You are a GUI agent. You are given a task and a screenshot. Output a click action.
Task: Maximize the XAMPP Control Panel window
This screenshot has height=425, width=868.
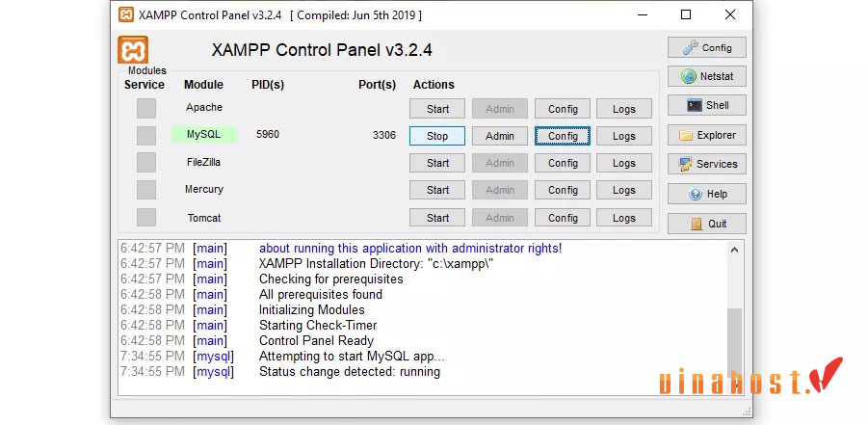pos(686,15)
